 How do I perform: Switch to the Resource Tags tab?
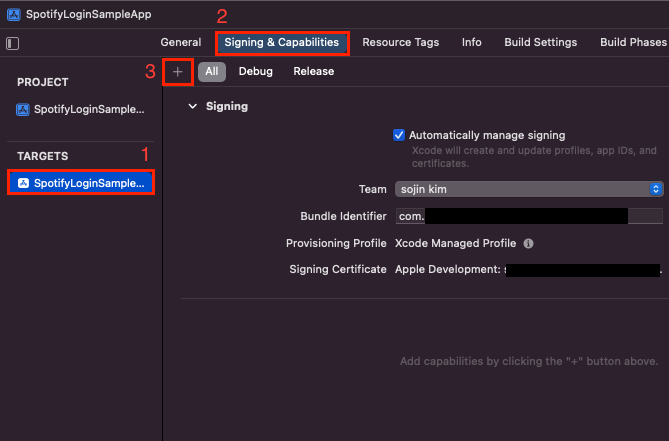pyautogui.click(x=401, y=42)
